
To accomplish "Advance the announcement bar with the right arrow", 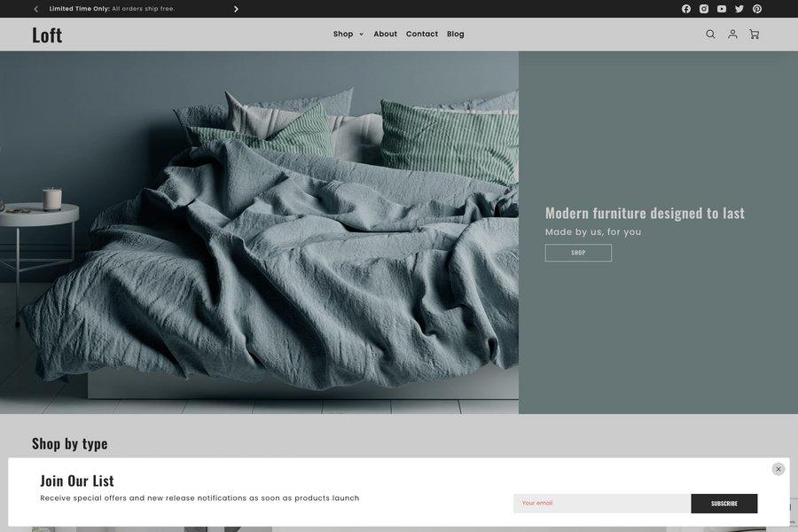I will (x=236, y=8).
